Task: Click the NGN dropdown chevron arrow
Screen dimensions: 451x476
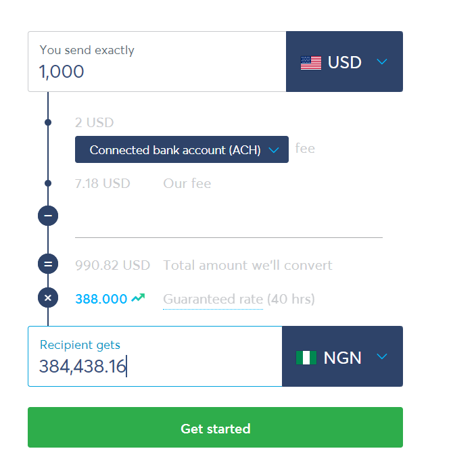Action: click(x=382, y=357)
